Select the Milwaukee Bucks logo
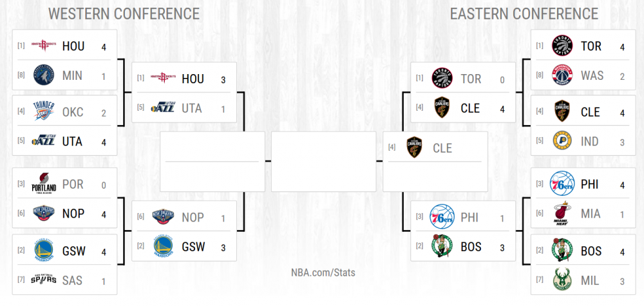This screenshot has height=306, width=644. tap(563, 281)
